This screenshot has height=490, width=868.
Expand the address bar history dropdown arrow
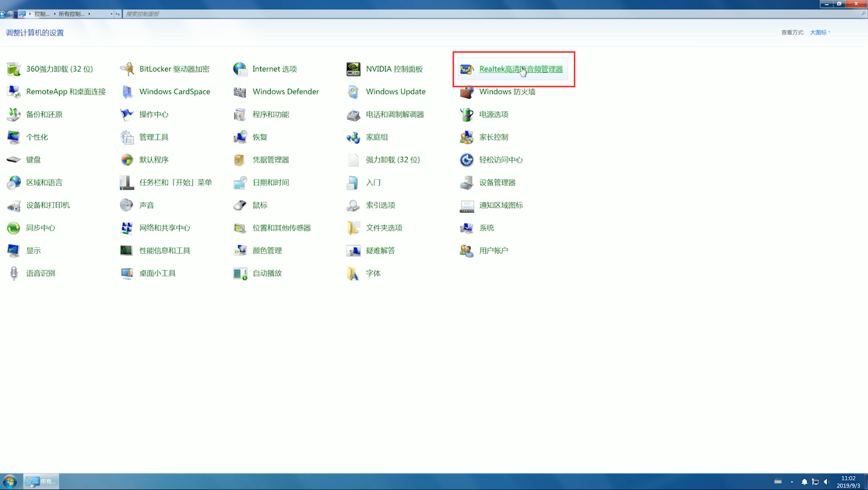pos(111,14)
